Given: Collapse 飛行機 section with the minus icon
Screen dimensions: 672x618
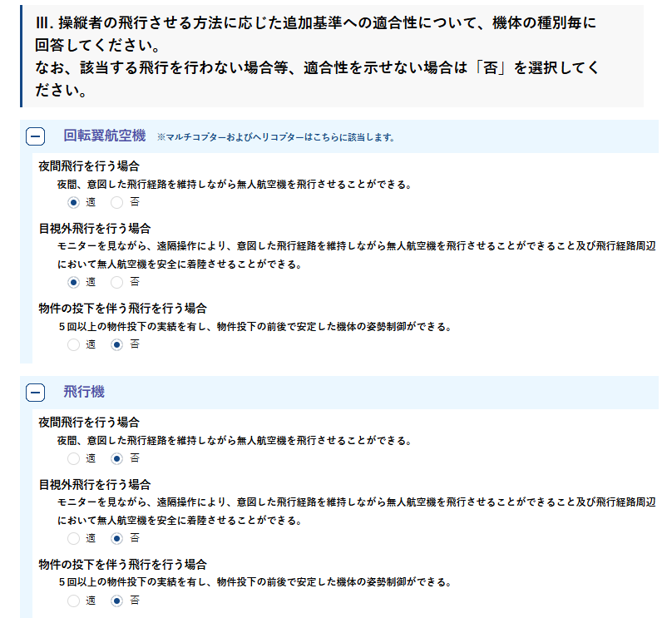Looking at the screenshot, I should (x=35, y=393).
